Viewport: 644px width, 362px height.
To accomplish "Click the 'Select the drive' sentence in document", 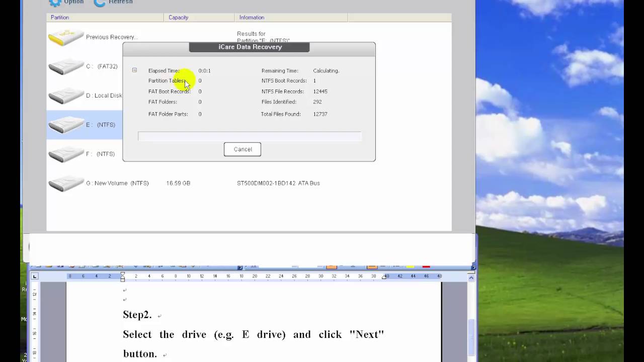I will (253, 344).
